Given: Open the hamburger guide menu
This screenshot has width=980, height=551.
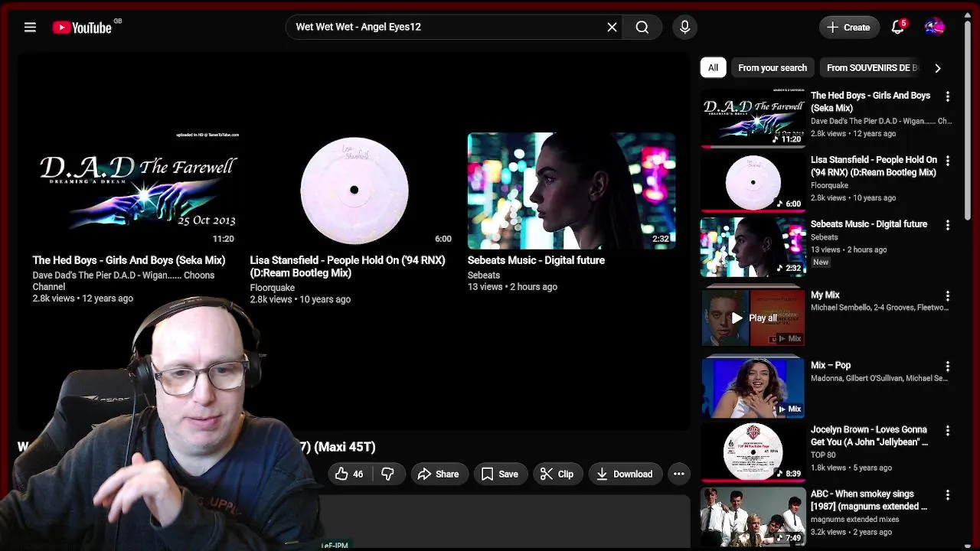Looking at the screenshot, I should (30, 28).
